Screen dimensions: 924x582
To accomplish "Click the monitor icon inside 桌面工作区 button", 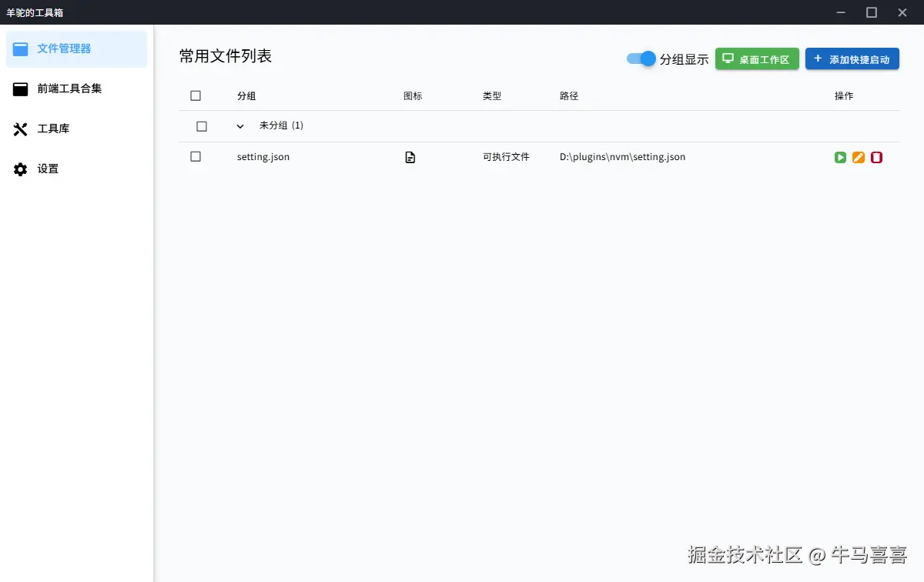I will [728, 58].
